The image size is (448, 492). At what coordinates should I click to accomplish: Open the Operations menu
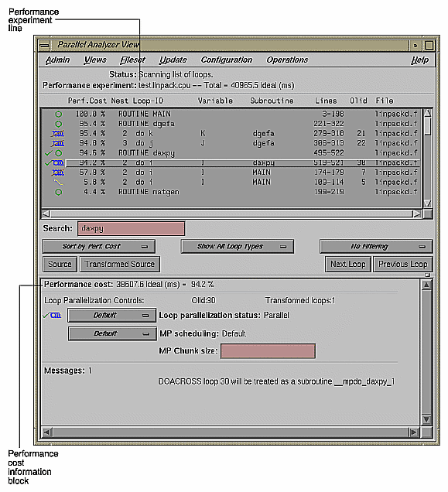(287, 60)
